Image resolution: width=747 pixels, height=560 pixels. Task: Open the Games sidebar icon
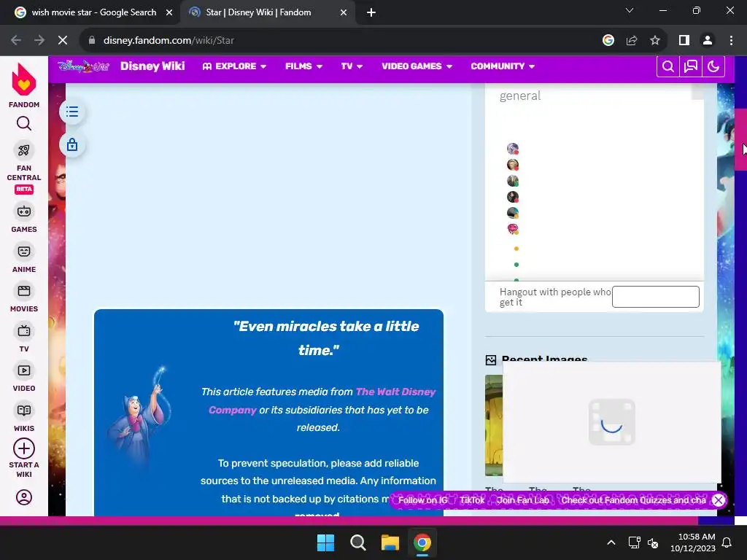coord(24,211)
